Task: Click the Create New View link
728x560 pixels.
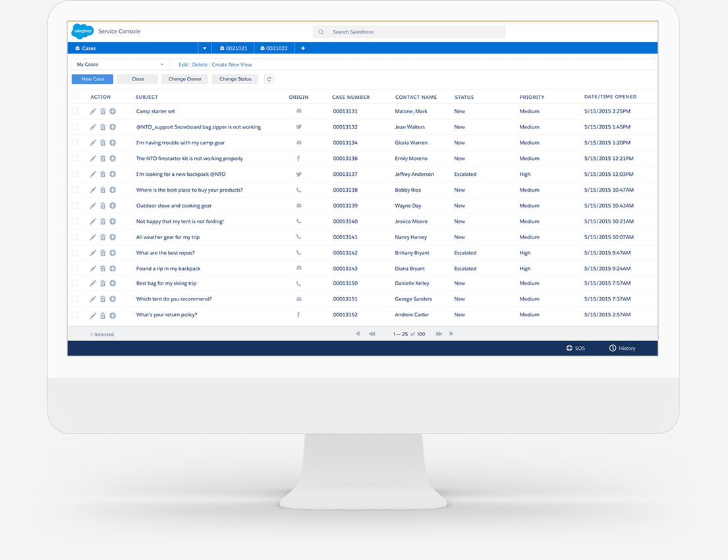Action: (x=232, y=65)
